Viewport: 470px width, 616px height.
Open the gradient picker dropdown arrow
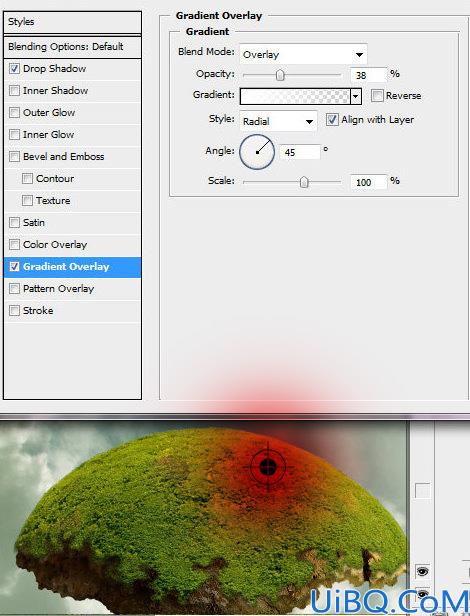[x=356, y=96]
